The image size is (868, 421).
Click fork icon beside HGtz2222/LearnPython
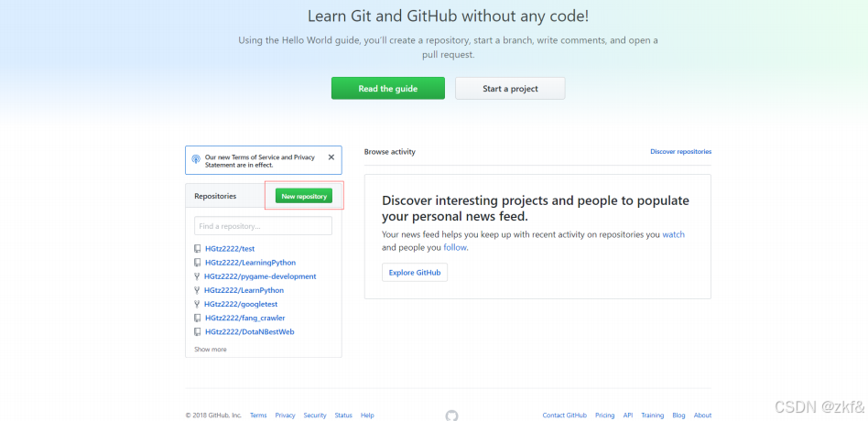coord(197,290)
